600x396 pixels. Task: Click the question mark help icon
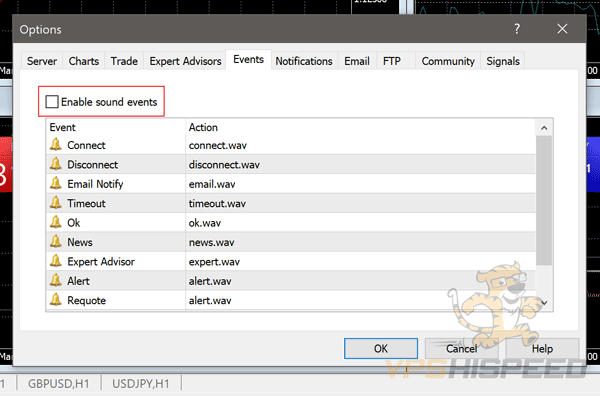tap(517, 29)
